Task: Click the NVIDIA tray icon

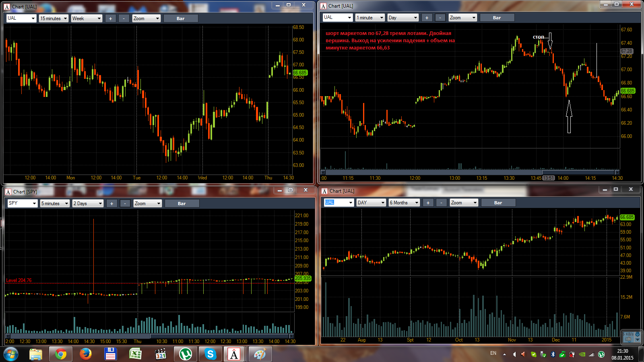Action: [x=582, y=354]
